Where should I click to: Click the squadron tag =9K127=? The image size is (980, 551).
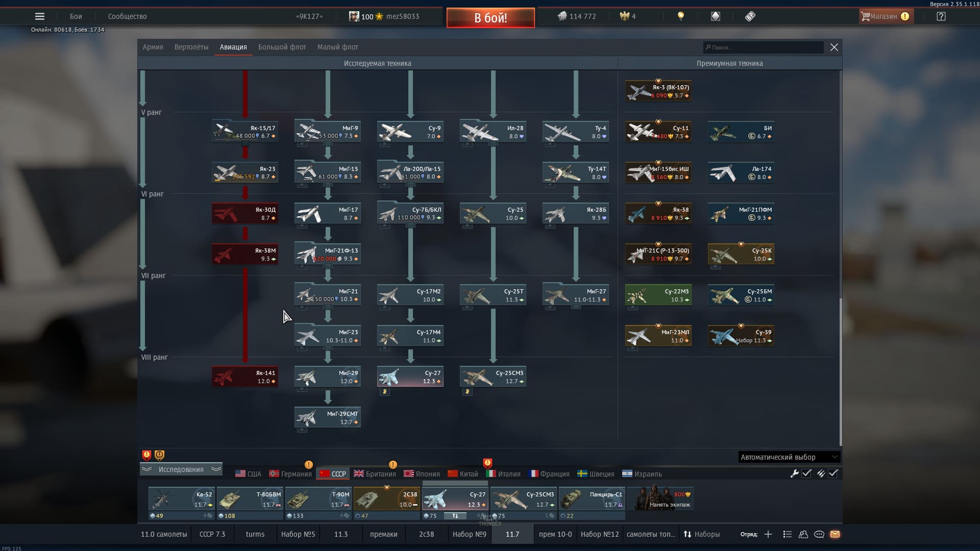point(309,16)
